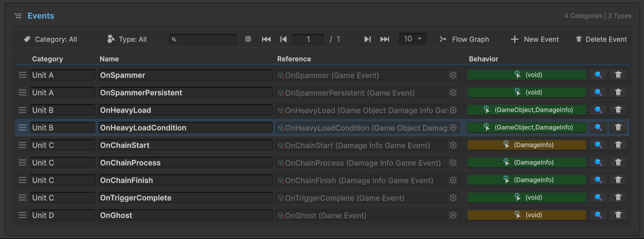Jump to last page of events
Viewport: 644px width, 239px height.
pyautogui.click(x=385, y=39)
